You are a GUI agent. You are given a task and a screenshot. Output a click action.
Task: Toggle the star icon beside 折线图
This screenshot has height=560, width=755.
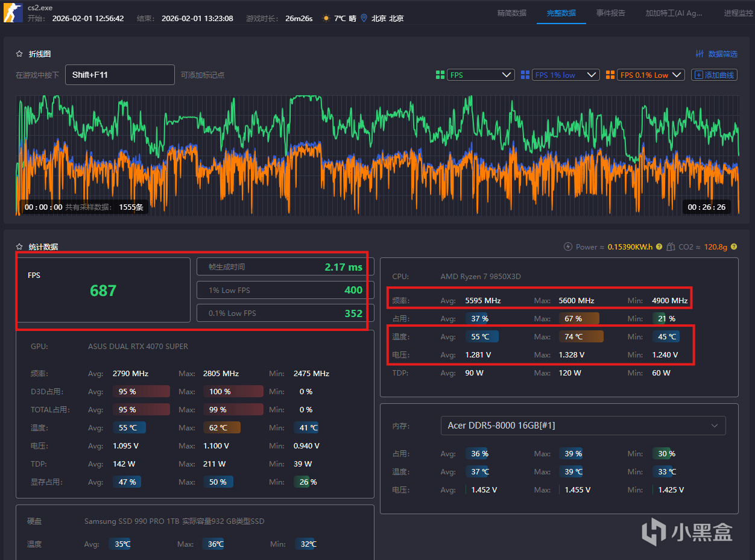click(19, 54)
